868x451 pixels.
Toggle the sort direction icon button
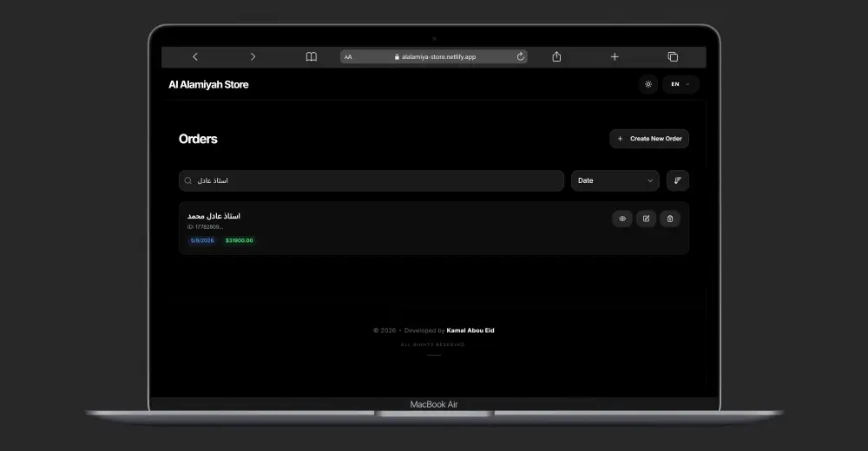[678, 180]
